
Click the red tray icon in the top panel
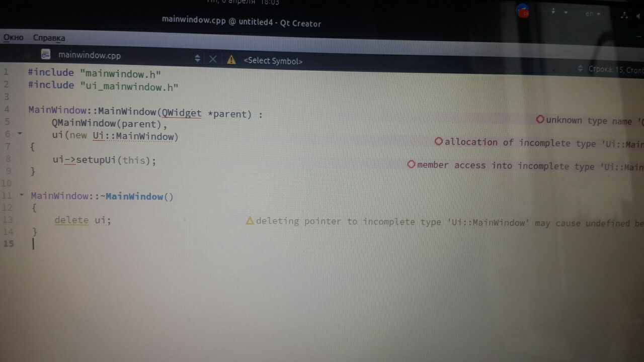(x=523, y=11)
